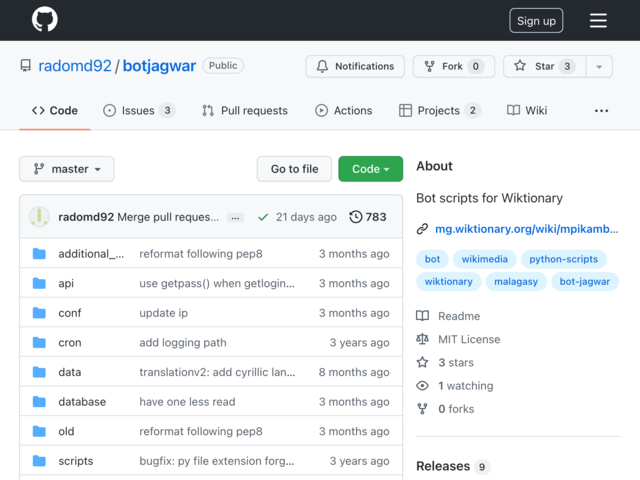Image resolution: width=640 pixels, height=480 pixels.
Task: Expand the star lists dropdown arrow
Action: click(599, 66)
